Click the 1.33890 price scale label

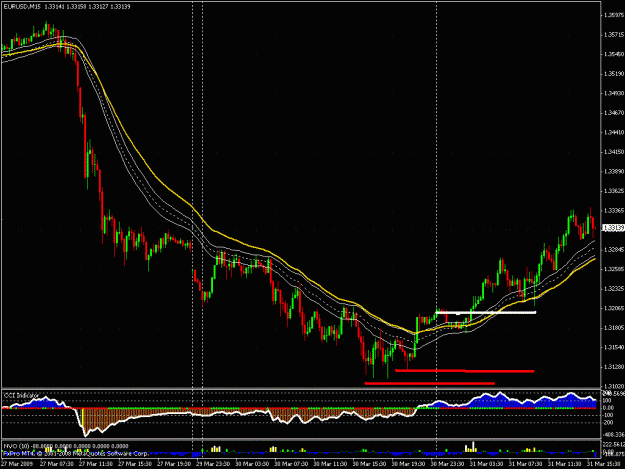pyautogui.click(x=614, y=171)
